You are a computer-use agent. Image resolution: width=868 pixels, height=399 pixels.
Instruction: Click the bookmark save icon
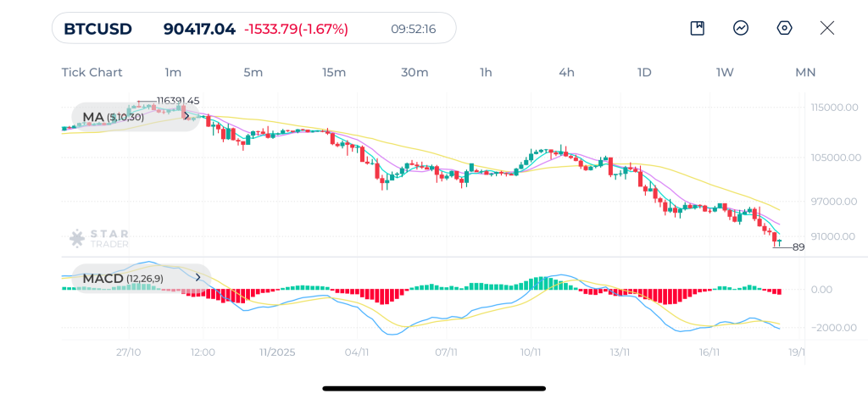point(697,28)
